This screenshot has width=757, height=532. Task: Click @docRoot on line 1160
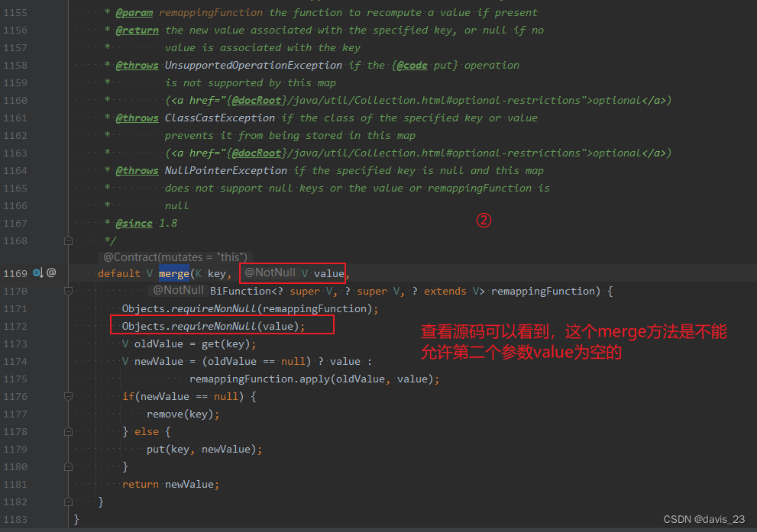coord(257,100)
